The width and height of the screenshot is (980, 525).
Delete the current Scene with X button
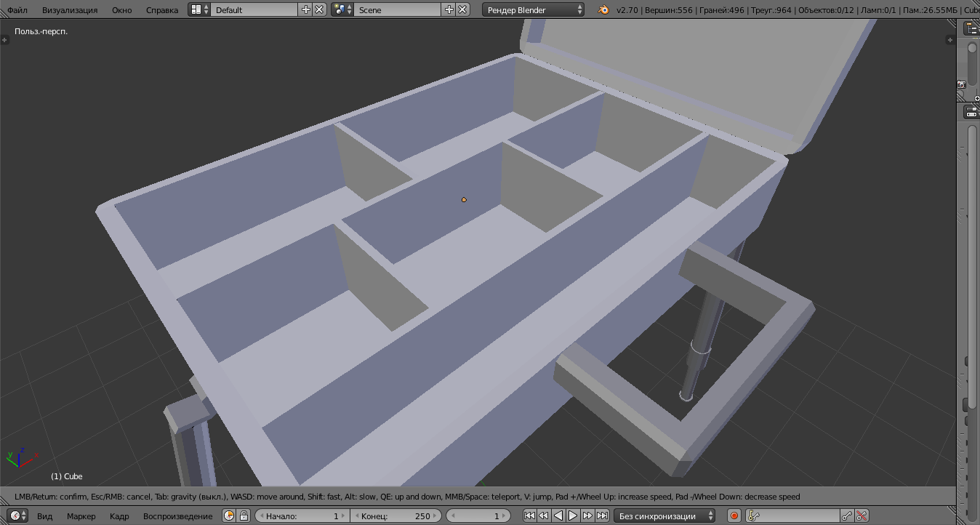[x=462, y=9]
